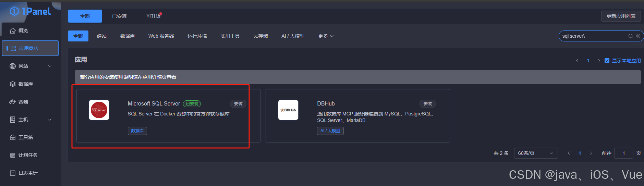The height and width of the screenshot is (186, 644).
Task: Click the AI / 大模型 tag on DBHub card
Action: click(330, 131)
